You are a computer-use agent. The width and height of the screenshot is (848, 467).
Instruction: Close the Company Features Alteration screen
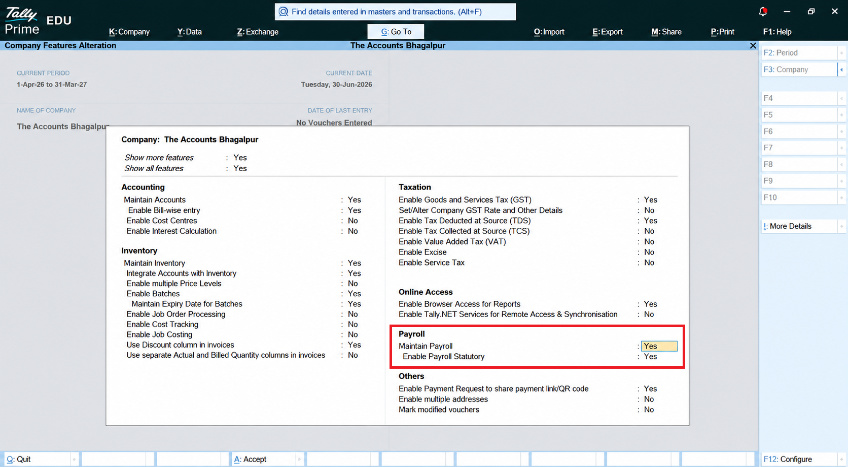(x=753, y=46)
